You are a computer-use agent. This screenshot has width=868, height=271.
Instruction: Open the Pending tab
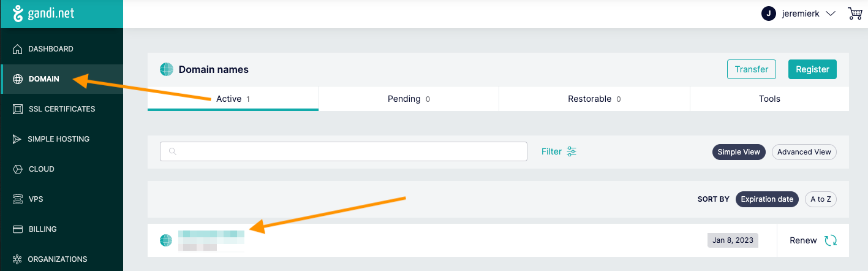click(x=409, y=99)
